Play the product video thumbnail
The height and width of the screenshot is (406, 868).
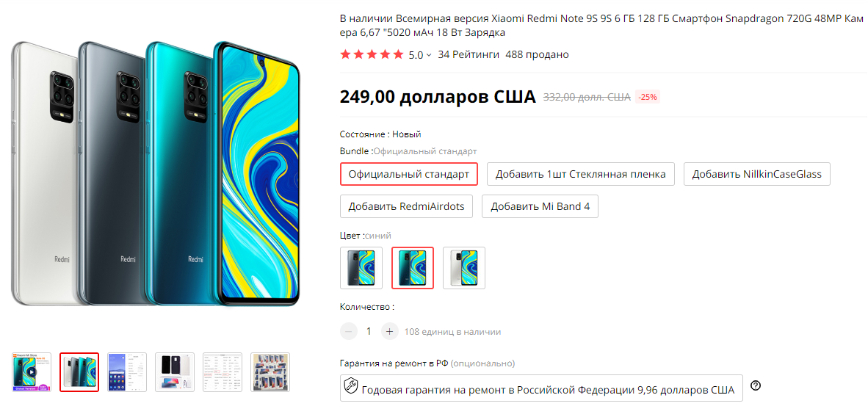(32, 372)
